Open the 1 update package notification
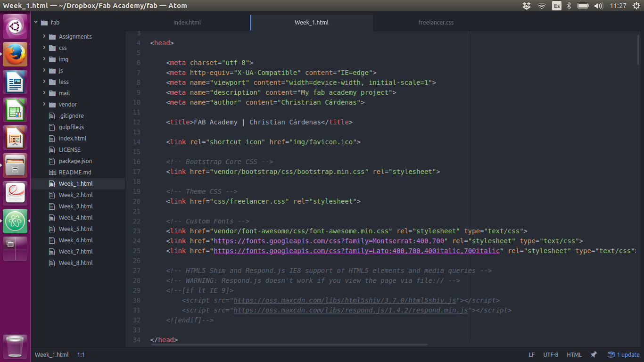The width and height of the screenshot is (644, 362). [x=623, y=354]
